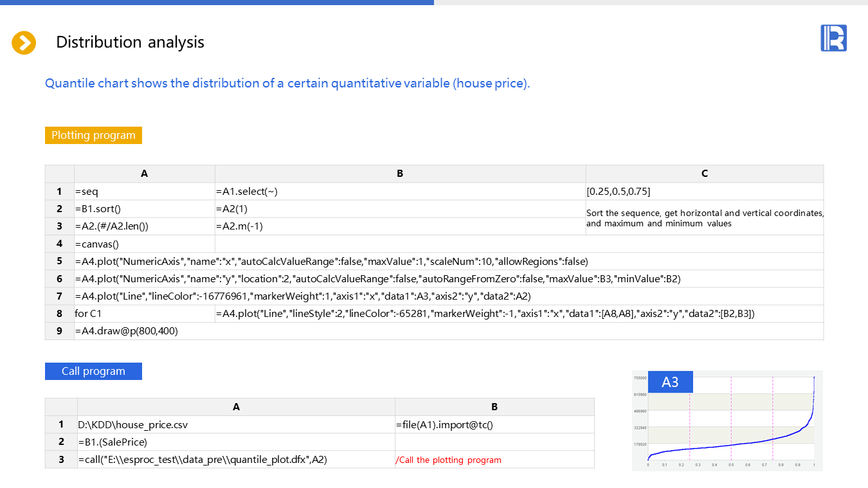
Task: Click the blue R logo icon
Action: pyautogui.click(x=833, y=38)
